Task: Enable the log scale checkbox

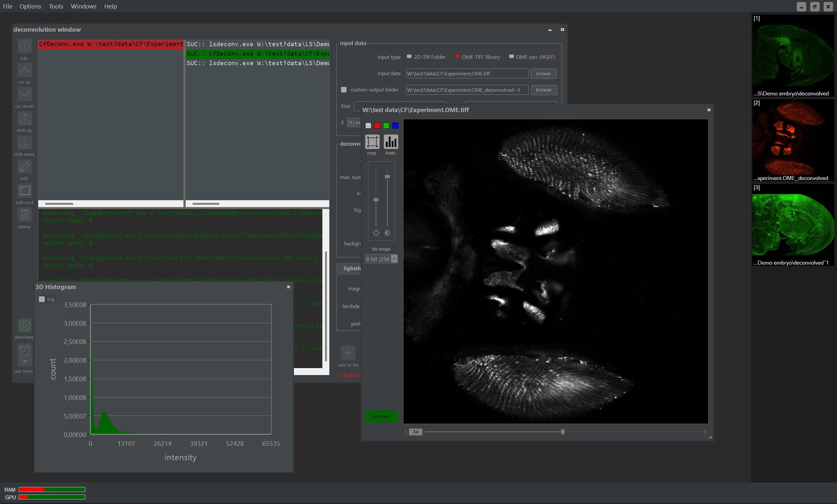Action: click(x=42, y=299)
